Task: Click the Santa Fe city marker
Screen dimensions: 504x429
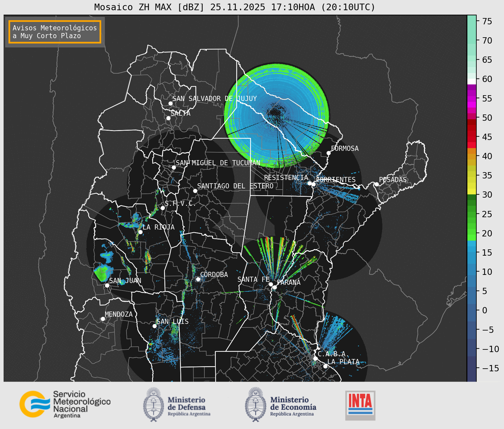Action: (x=271, y=284)
